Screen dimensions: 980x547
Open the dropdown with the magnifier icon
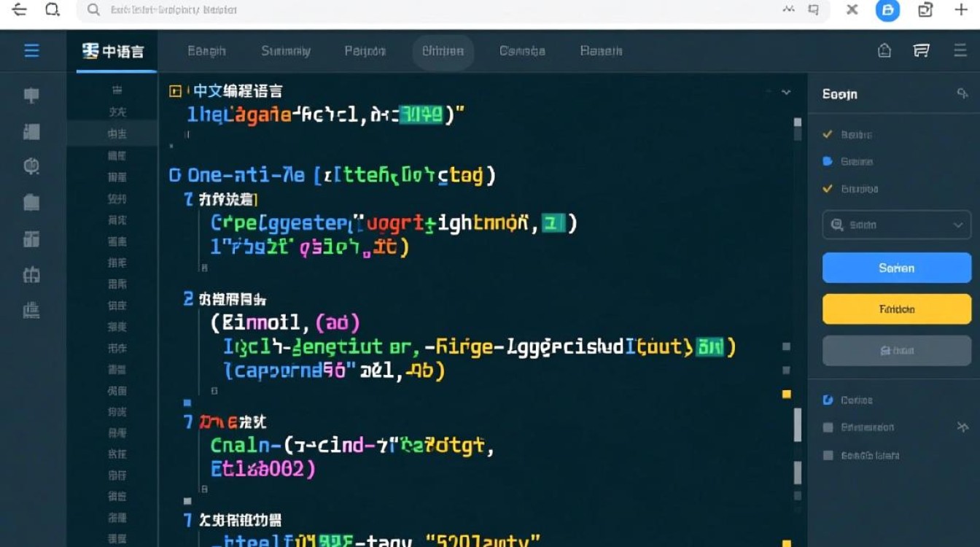[896, 225]
